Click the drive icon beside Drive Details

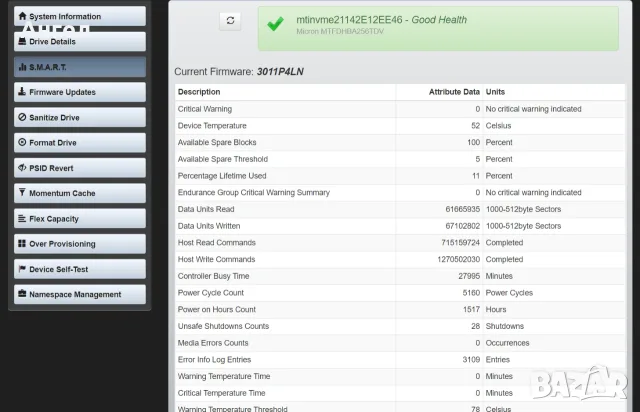(22, 41)
